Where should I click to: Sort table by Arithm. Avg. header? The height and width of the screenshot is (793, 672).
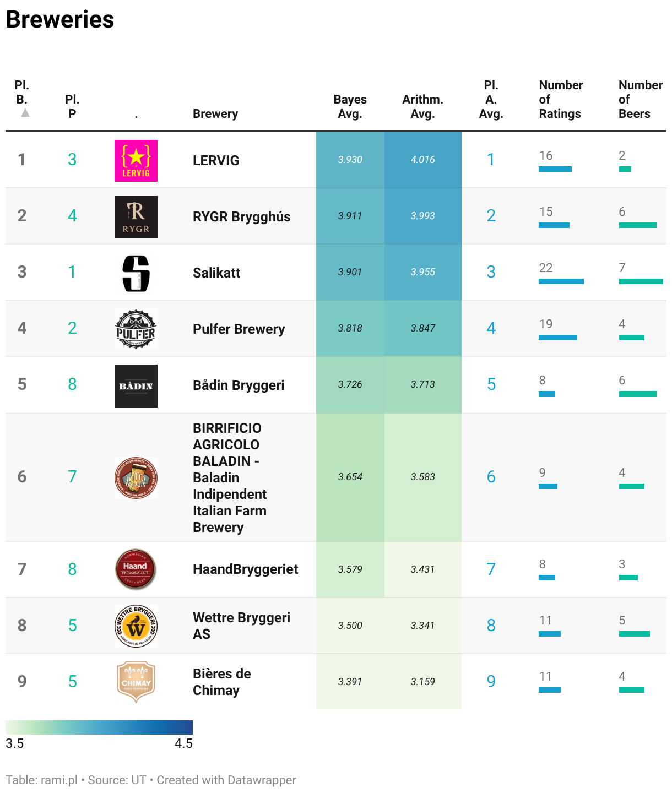click(422, 106)
